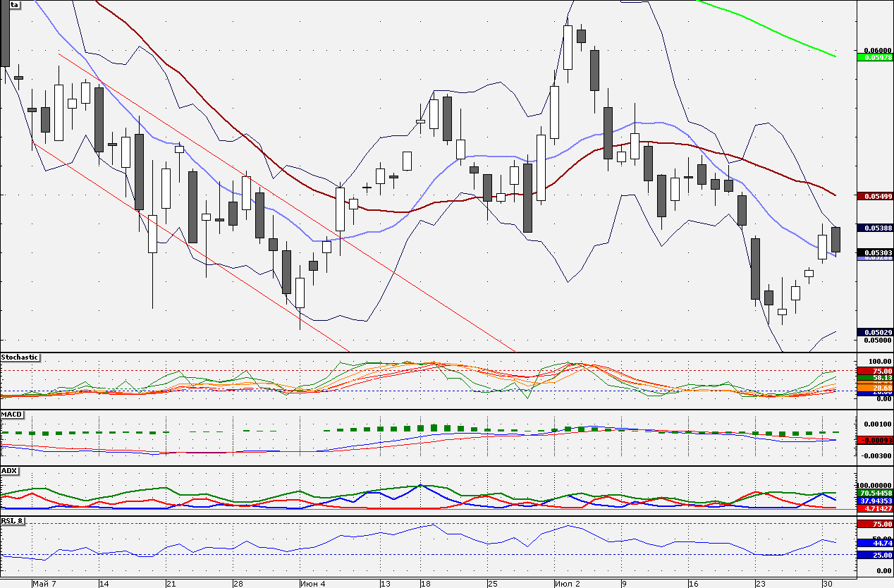Click the green 70.54458 ADX value tag
894x588 pixels.
tap(875, 493)
